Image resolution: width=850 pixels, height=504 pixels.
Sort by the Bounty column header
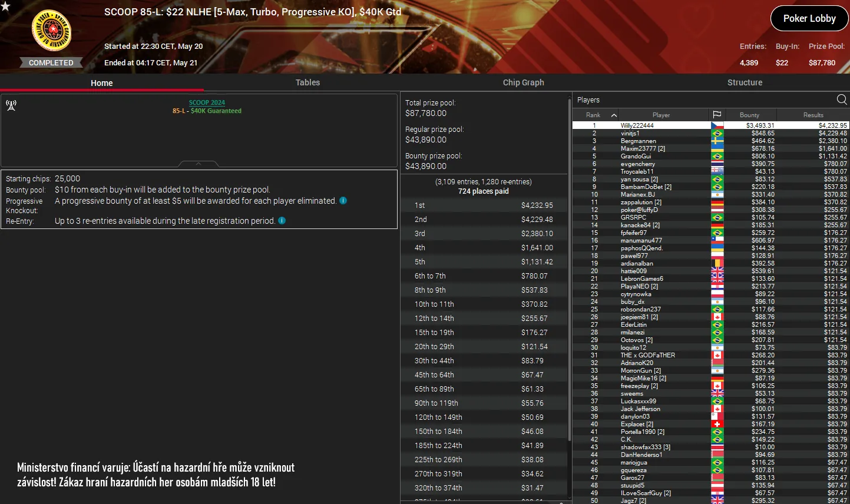coord(749,115)
